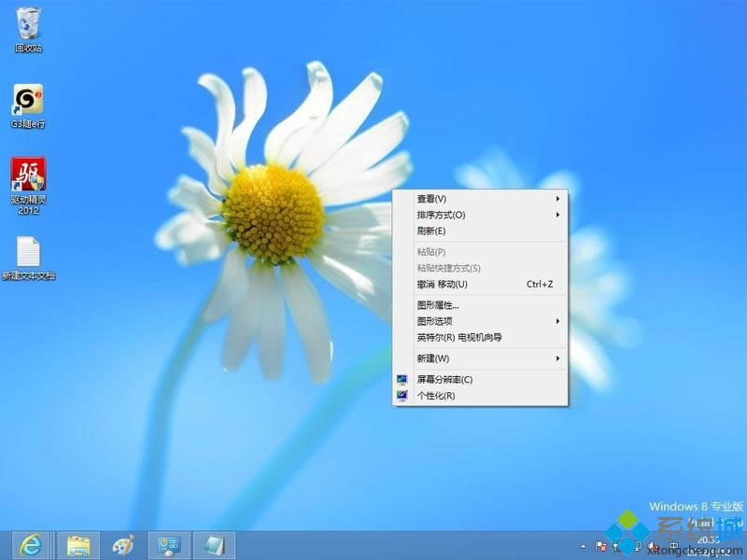Open 驱动精灵2012 from the desktop
This screenshot has width=747, height=560.
(26, 175)
